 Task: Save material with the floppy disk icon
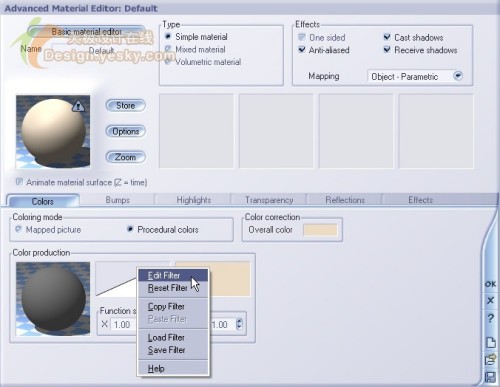(x=490, y=377)
